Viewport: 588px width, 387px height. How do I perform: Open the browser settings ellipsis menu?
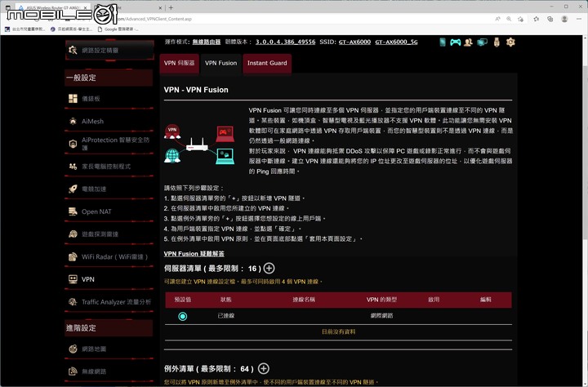pyautogui.click(x=579, y=19)
